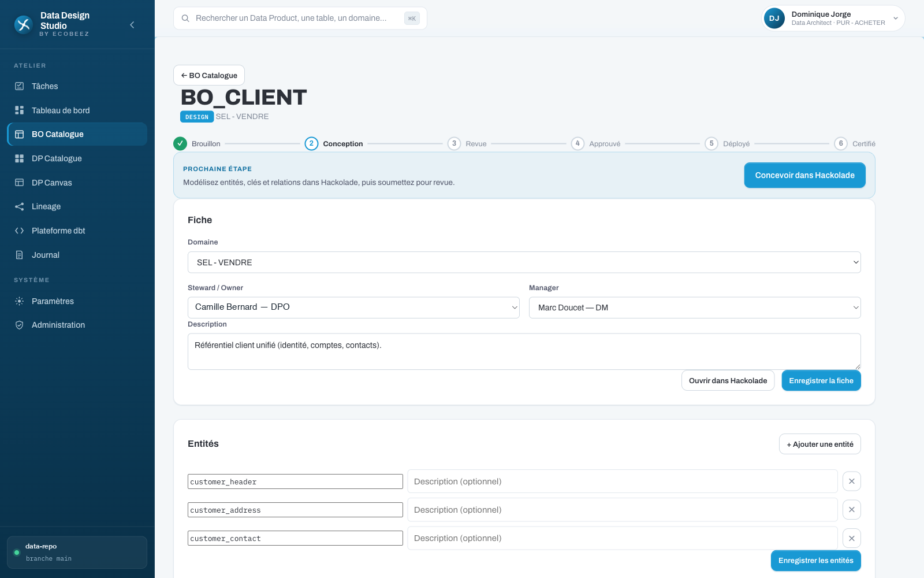Select the Approuvé step 4

596,143
